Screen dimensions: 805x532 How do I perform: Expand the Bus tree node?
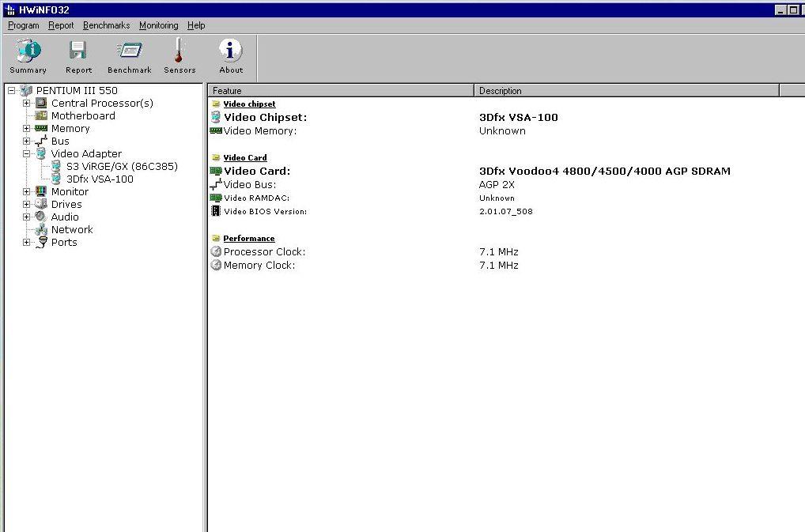click(26, 141)
